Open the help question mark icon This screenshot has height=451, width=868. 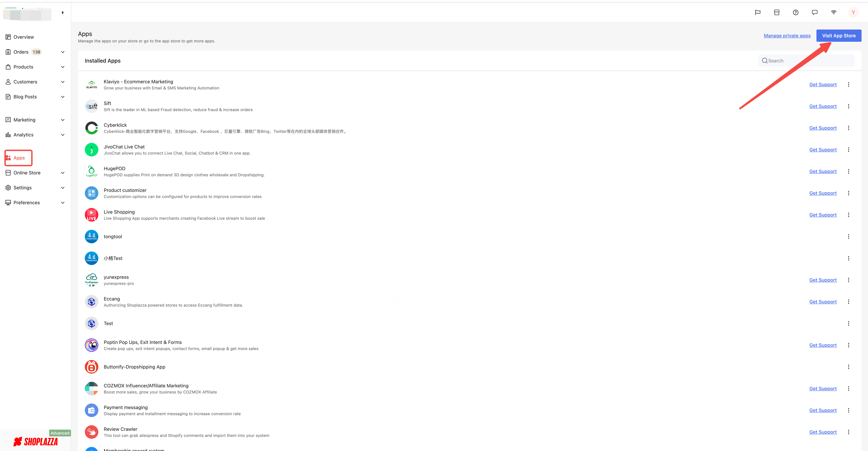[x=796, y=13]
